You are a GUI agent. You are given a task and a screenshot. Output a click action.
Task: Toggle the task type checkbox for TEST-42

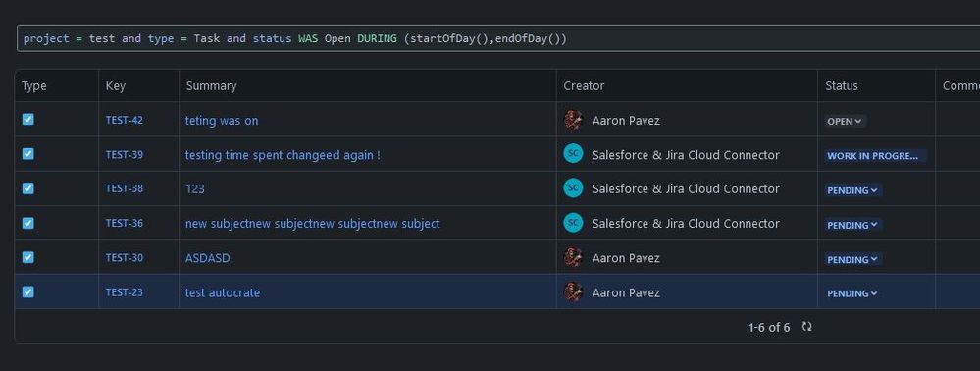tap(28, 119)
